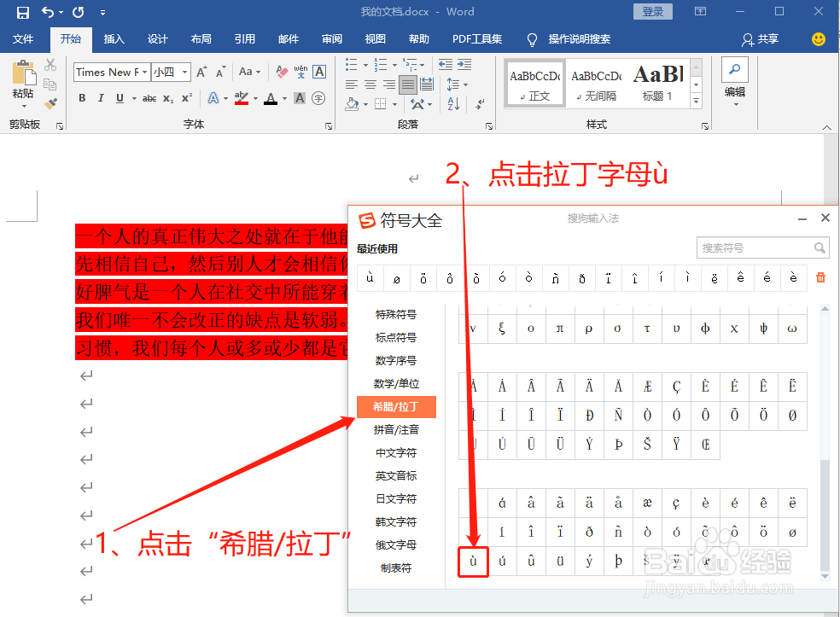Screen dimensions: 840x617
Task: Click the Pinyin Guide icon in Font group
Action: click(301, 71)
